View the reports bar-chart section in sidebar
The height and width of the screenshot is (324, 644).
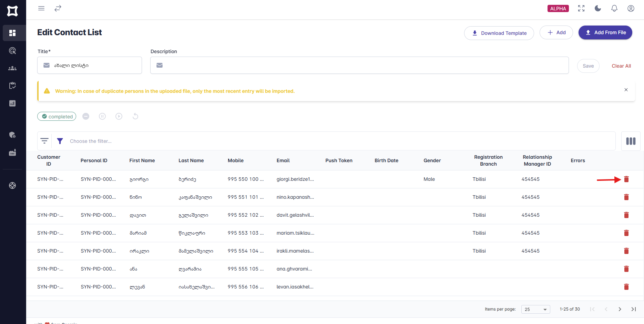[x=12, y=103]
